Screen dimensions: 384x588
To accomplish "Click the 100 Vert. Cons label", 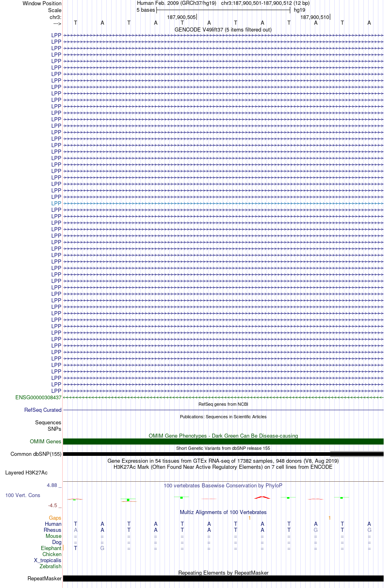I will pos(23,495).
